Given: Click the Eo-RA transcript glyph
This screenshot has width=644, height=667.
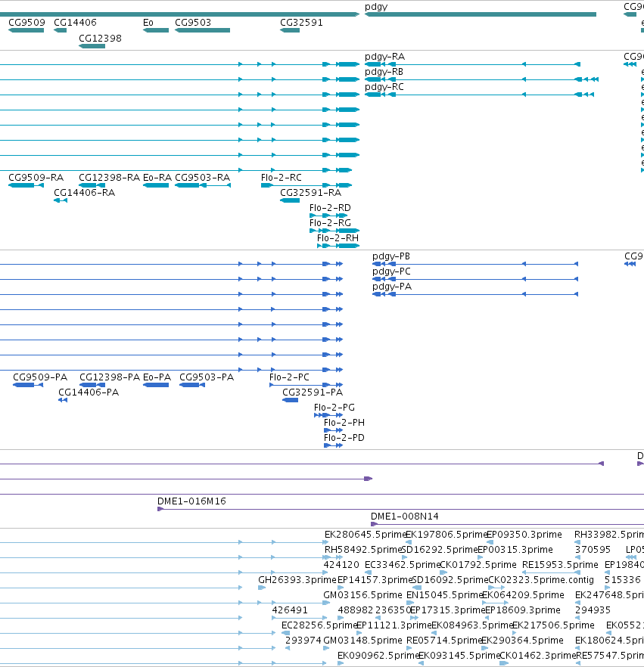Looking at the screenshot, I should pos(156,185).
